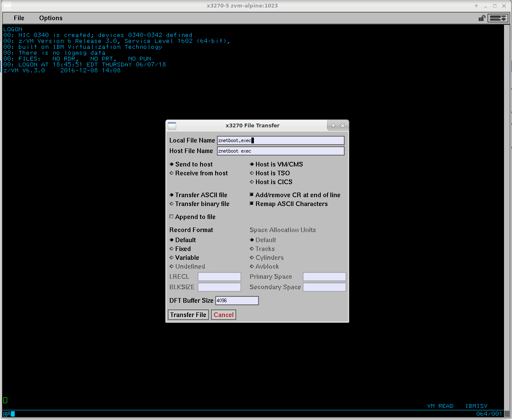The image size is (512, 420).
Task: Enable Append to file
Action: (x=193, y=217)
